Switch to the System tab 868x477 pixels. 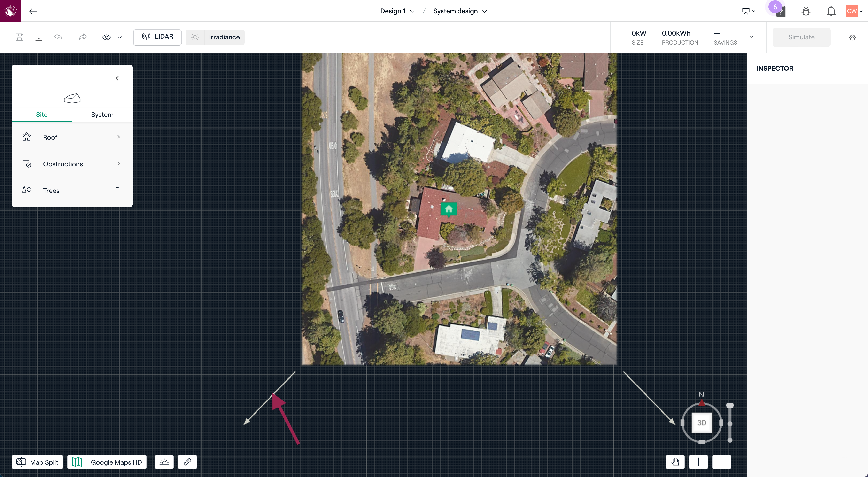(x=102, y=115)
